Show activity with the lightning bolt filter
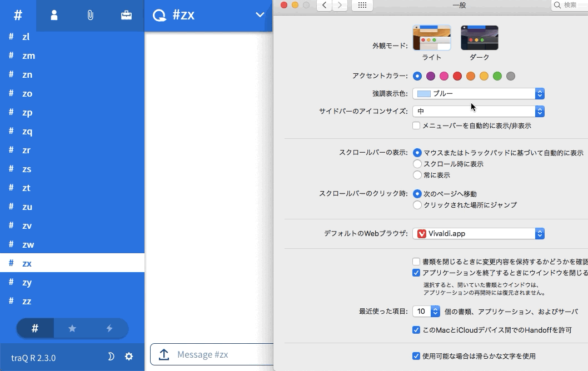Viewport: 588px width, 371px height. pos(109,328)
